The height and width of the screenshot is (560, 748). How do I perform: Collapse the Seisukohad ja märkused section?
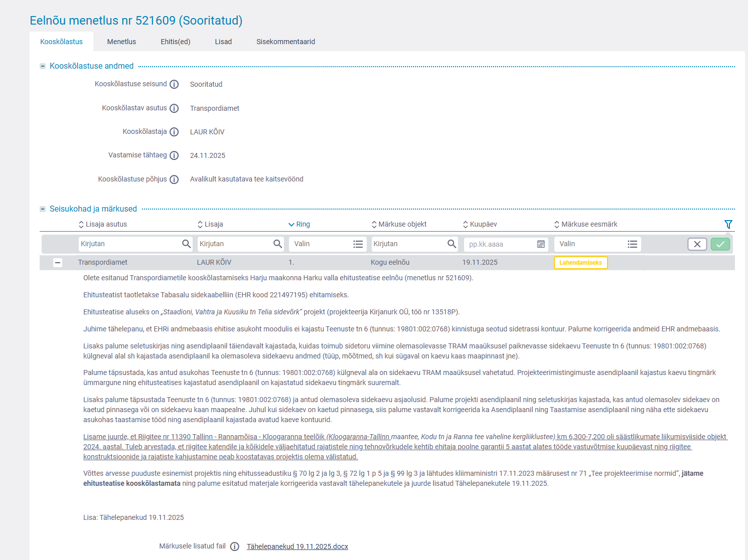43,209
